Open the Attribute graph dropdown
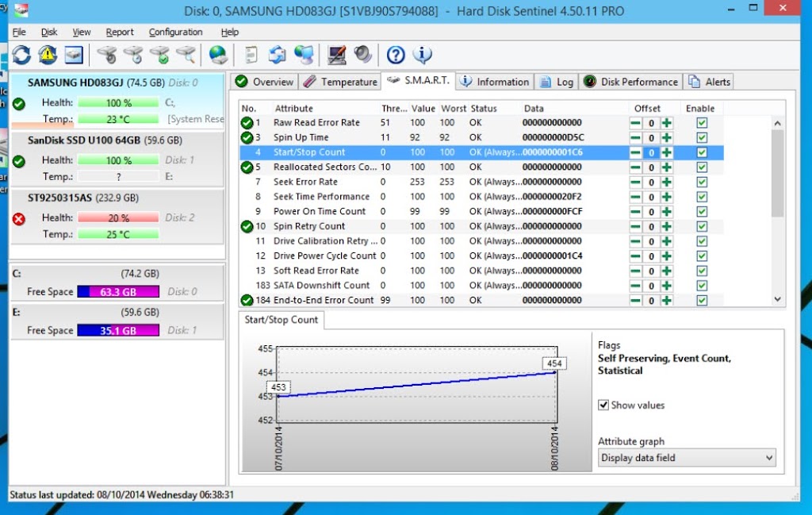 click(686, 458)
